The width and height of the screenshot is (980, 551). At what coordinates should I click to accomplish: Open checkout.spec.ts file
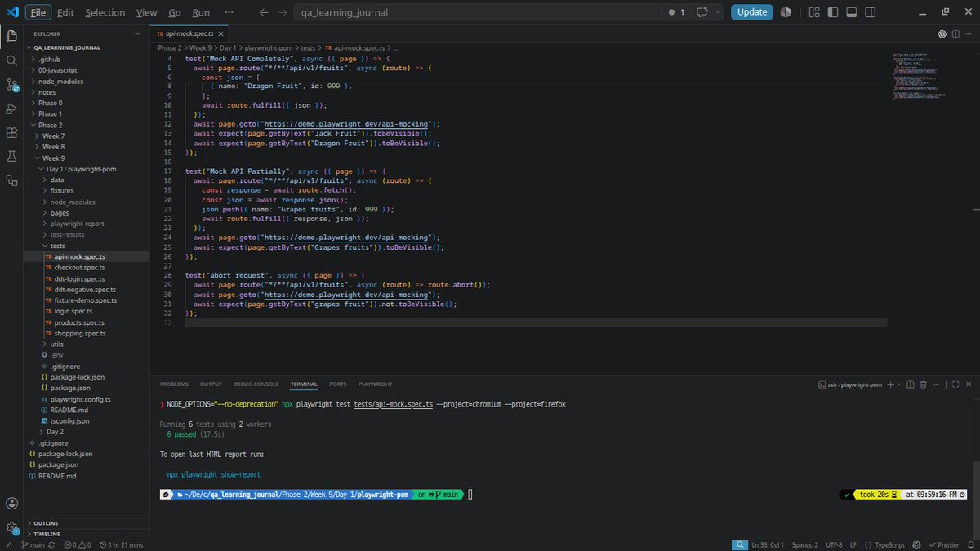point(78,268)
